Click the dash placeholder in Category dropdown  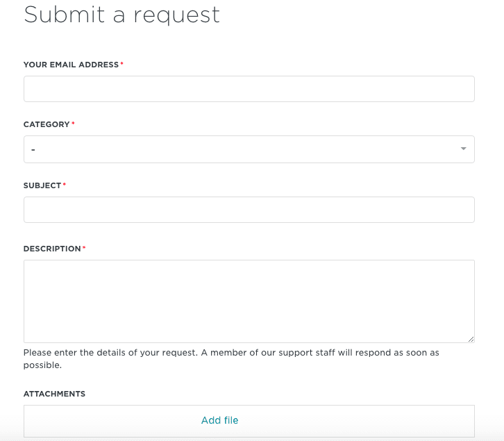(x=33, y=150)
